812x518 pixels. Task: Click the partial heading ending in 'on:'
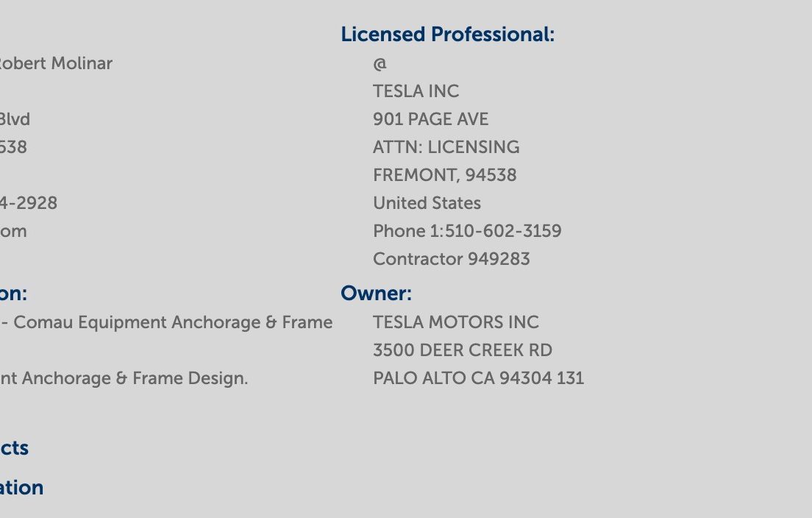point(13,293)
